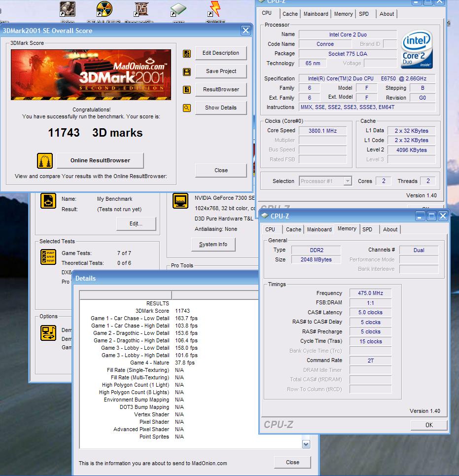Click the Intel Core 2 Duo logo
The height and width of the screenshot is (476, 459).
tap(417, 49)
